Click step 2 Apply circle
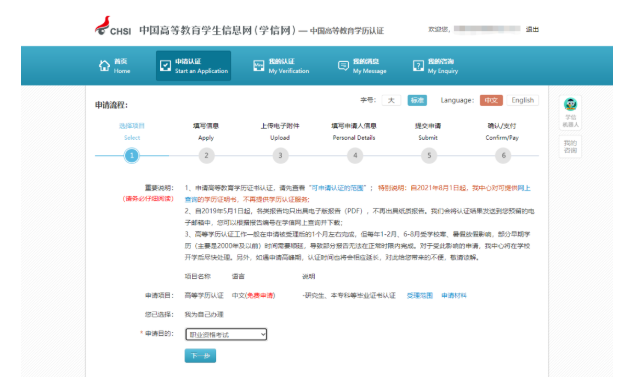630x391 pixels. pyautogui.click(x=206, y=156)
